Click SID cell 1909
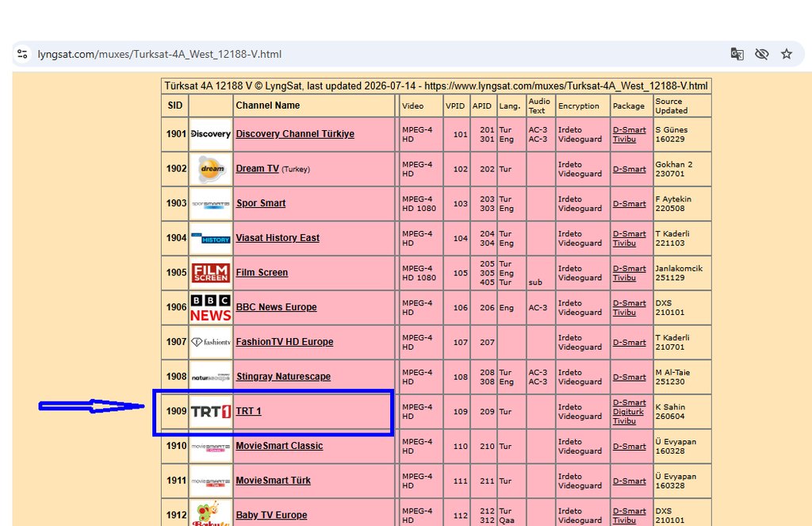This screenshot has height=526, width=812. coord(175,412)
